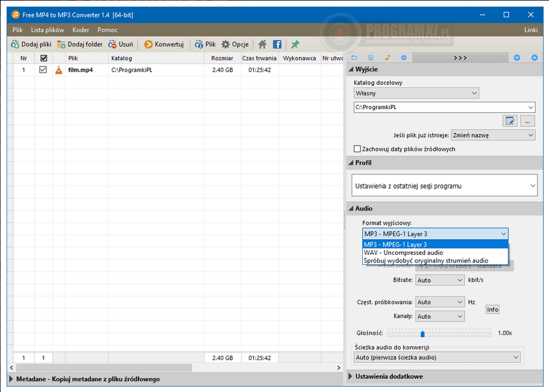Click the left scroll arrow of the file list
Image resolution: width=549 pixels, height=392 pixels.
[x=11, y=368]
